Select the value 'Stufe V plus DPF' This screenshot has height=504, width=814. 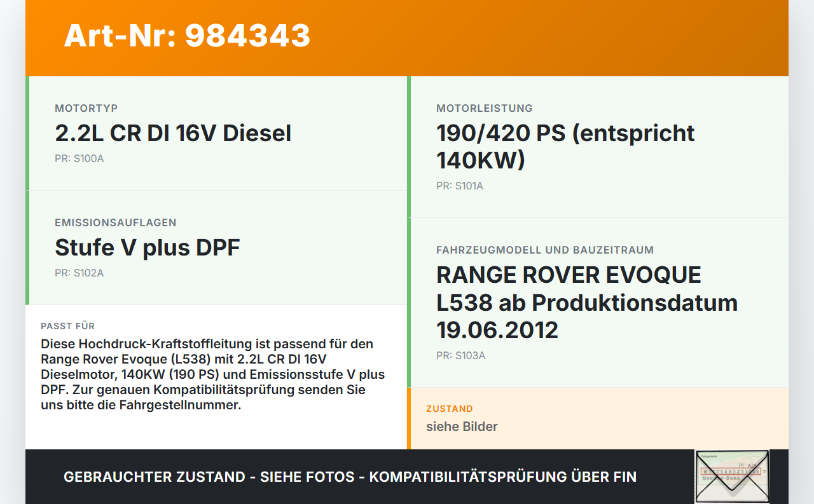tap(148, 248)
